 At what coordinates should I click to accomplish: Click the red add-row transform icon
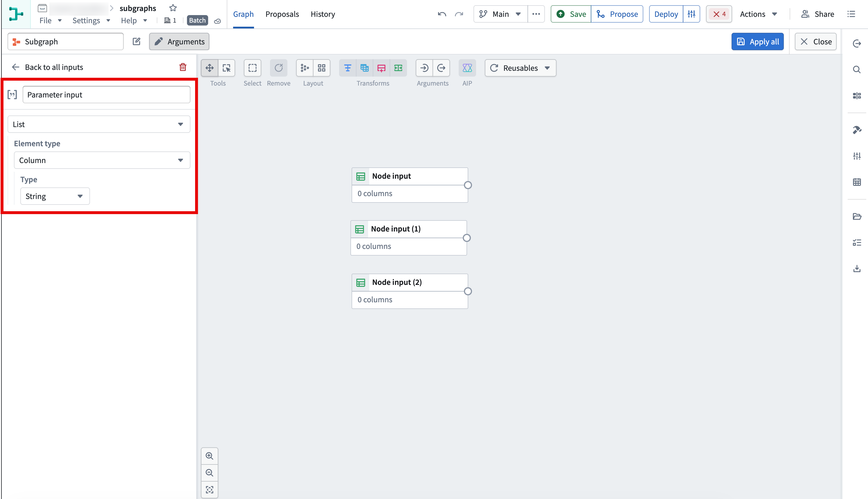pos(381,68)
